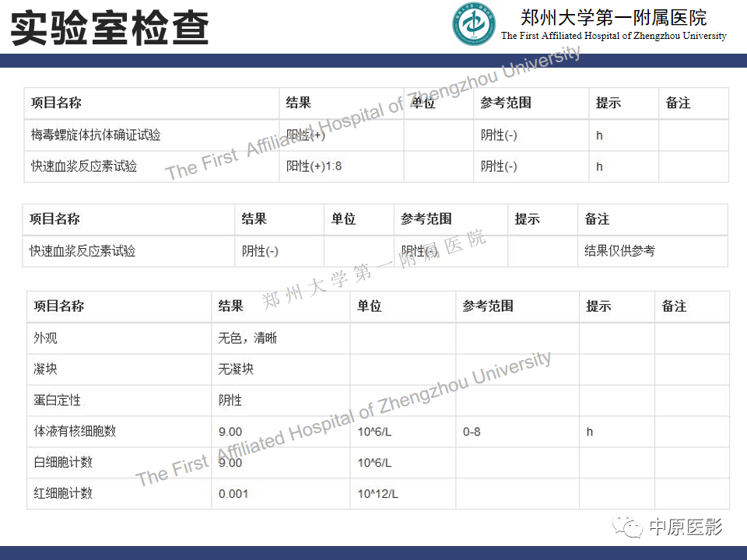
Task: Click the h flag in the 梅毒螺旋体抗体确证试验 row
Action: tap(599, 135)
